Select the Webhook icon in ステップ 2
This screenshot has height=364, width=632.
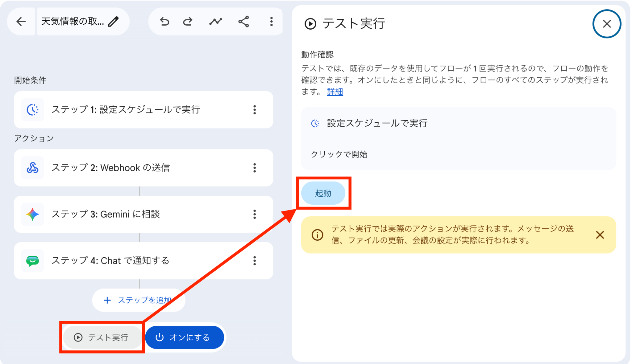[32, 168]
